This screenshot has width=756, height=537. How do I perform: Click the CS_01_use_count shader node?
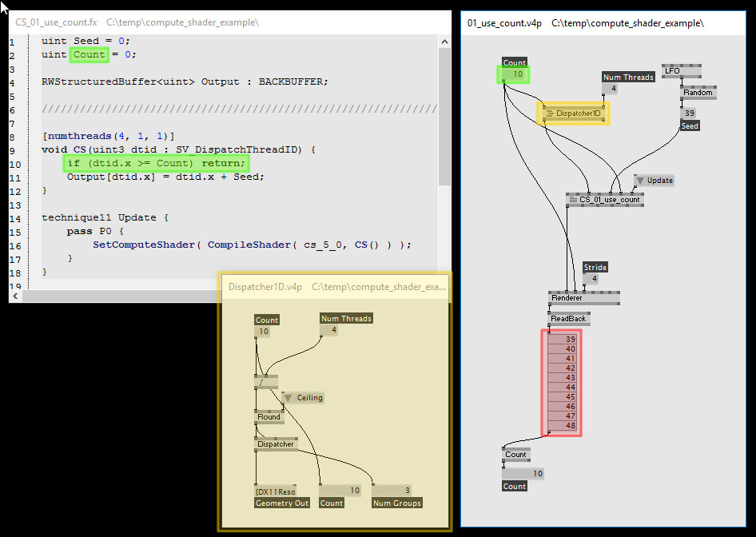pos(604,199)
